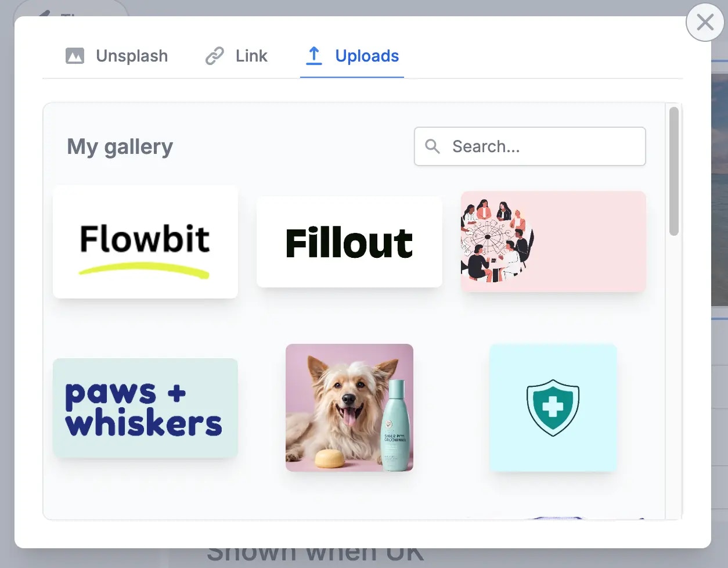Pick the round-table meeting illustration
Screen dimensions: 728x568
(553, 242)
